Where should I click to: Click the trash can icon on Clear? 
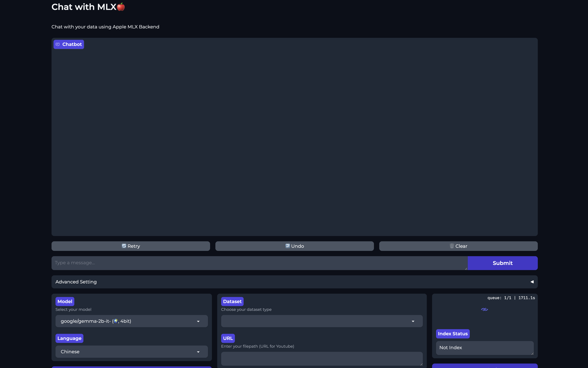(452, 246)
